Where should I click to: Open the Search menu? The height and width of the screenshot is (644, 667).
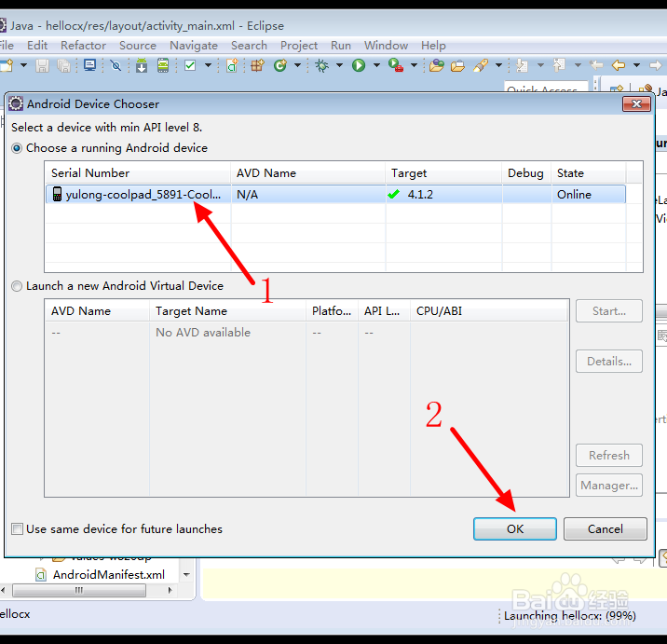click(249, 45)
